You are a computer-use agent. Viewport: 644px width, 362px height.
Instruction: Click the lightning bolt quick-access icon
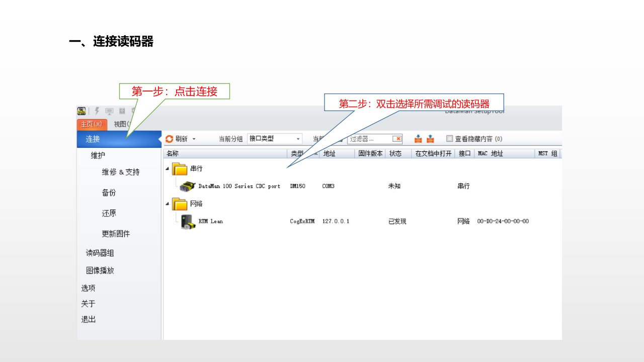point(97,111)
